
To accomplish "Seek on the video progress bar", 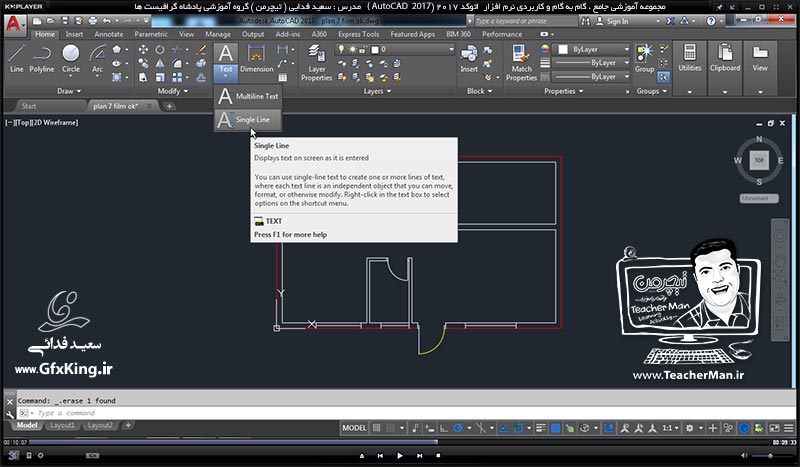I will pyautogui.click(x=399, y=442).
